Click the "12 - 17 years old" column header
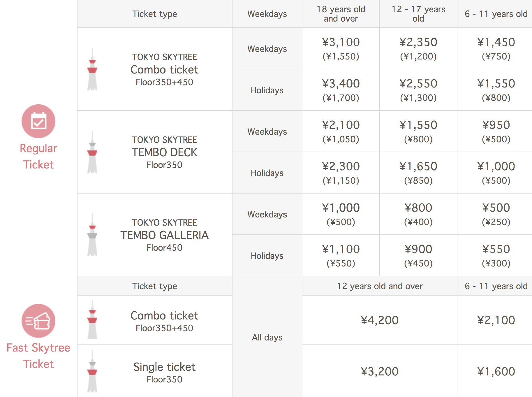The height and width of the screenshot is (397, 532). (418, 14)
